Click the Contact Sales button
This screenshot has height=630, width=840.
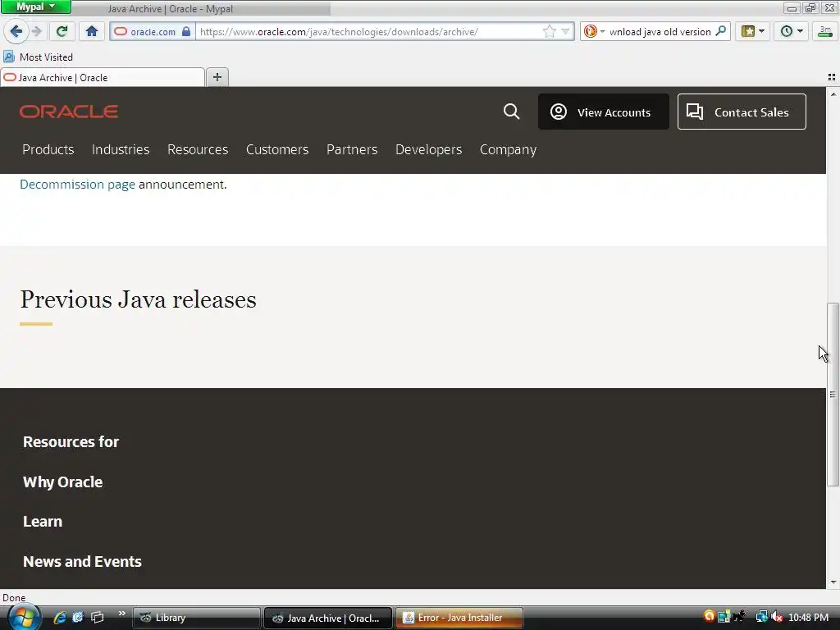click(742, 112)
